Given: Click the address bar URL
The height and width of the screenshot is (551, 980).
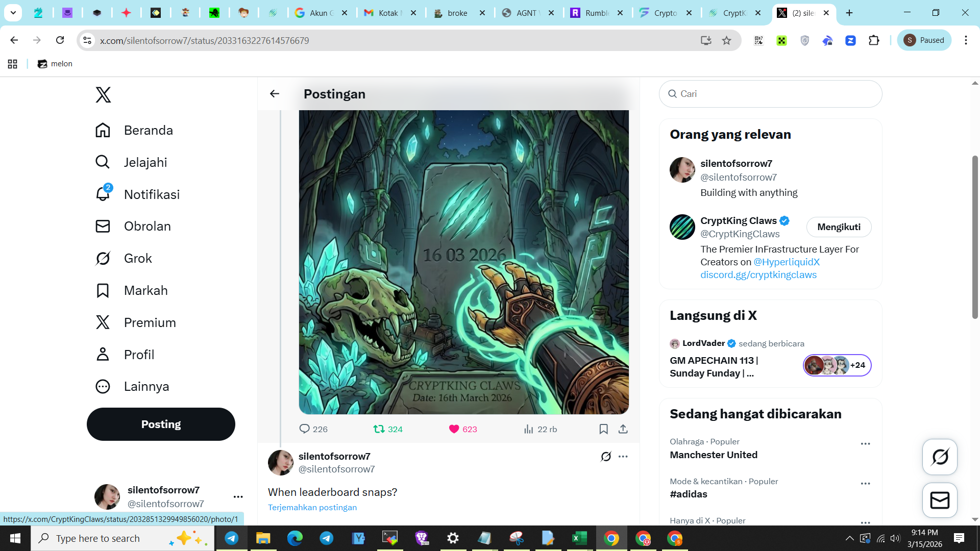Looking at the screenshot, I should coord(204,40).
